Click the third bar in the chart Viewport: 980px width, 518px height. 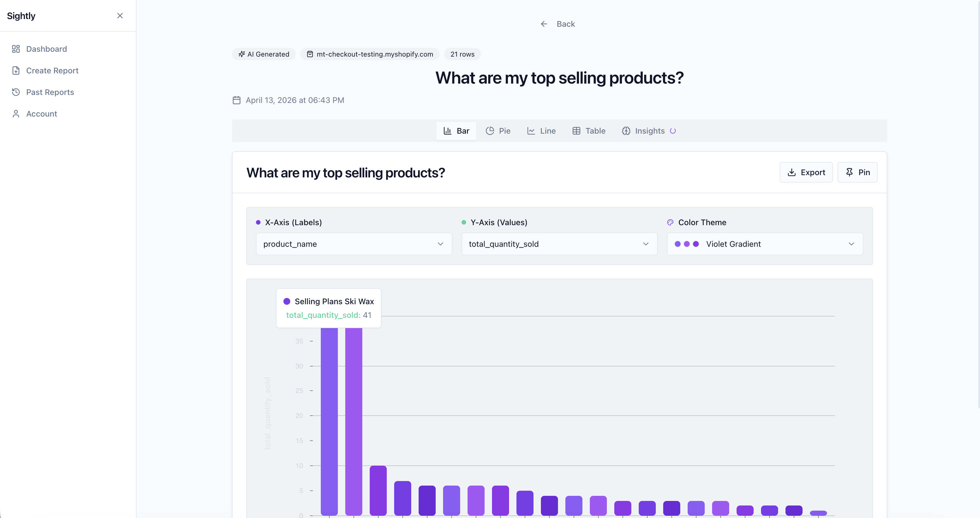(378, 491)
